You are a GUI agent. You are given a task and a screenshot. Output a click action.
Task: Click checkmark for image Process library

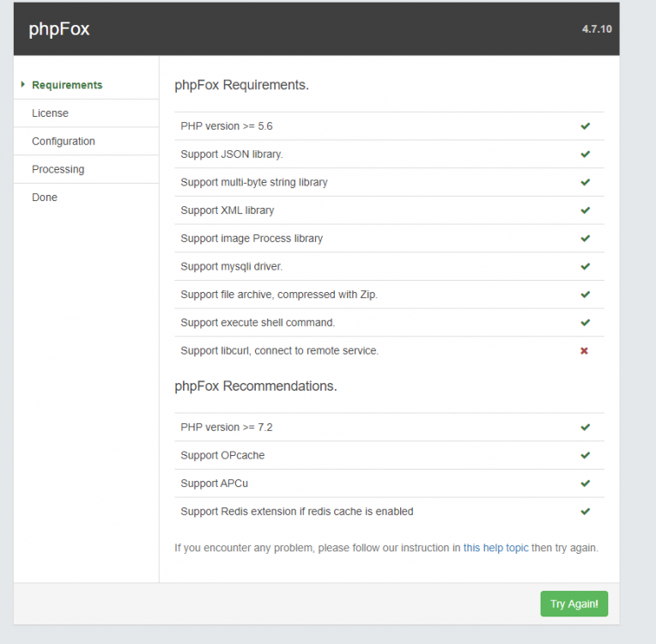tap(586, 238)
